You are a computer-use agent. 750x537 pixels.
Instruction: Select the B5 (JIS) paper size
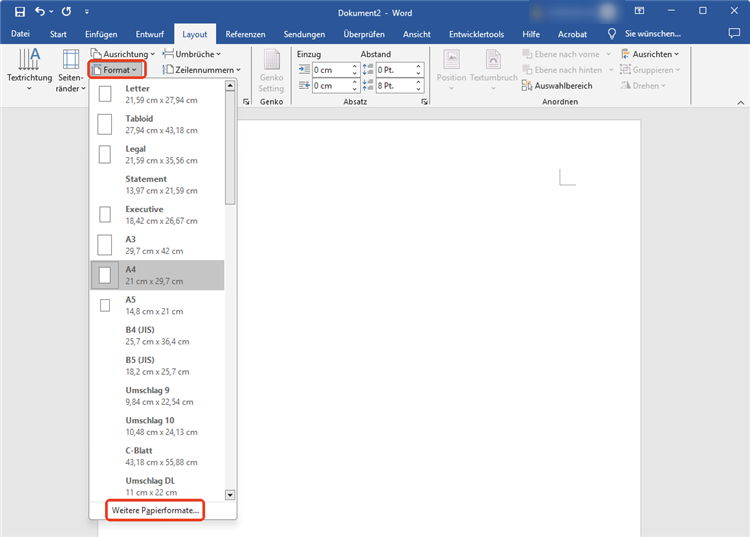[157, 365]
